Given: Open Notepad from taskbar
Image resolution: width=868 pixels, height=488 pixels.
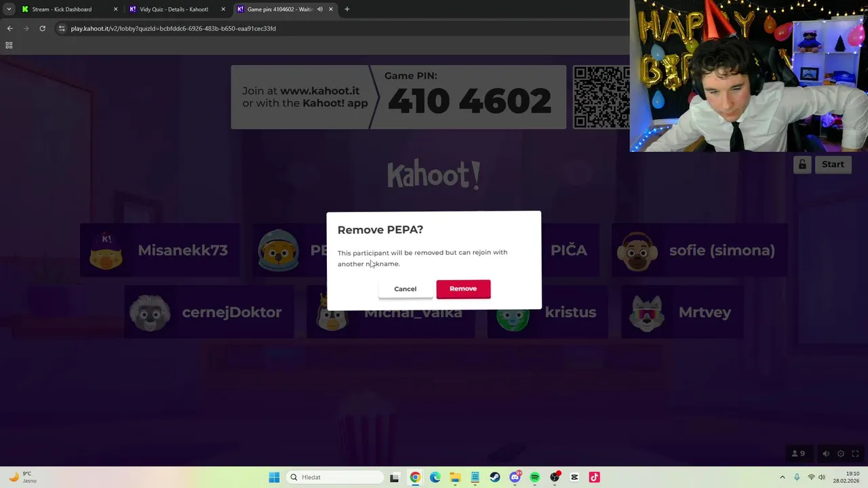Looking at the screenshot, I should tap(475, 477).
